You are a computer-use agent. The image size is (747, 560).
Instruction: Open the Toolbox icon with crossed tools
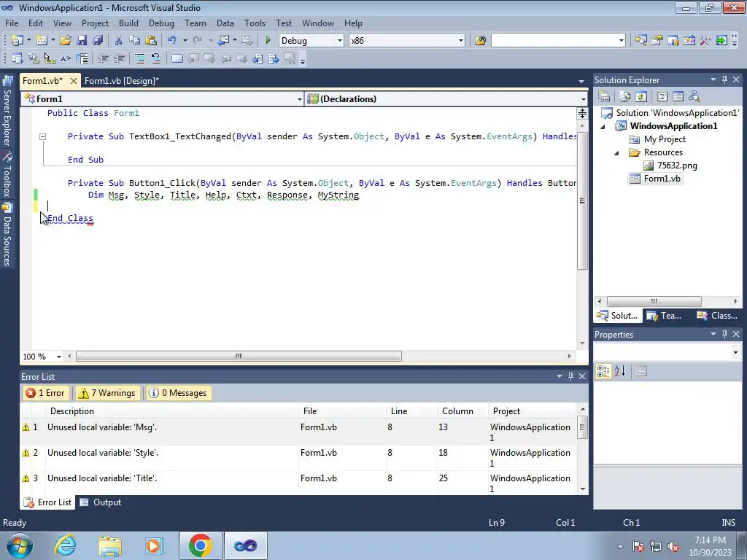click(x=705, y=41)
